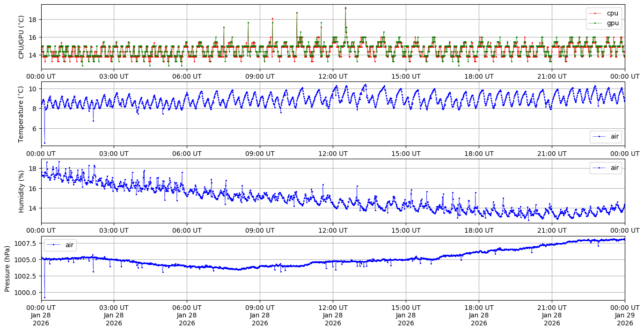Click the '21:00 UT' tick under the Temperature plot
Viewport: 644px width, 331px height.
tap(552, 153)
